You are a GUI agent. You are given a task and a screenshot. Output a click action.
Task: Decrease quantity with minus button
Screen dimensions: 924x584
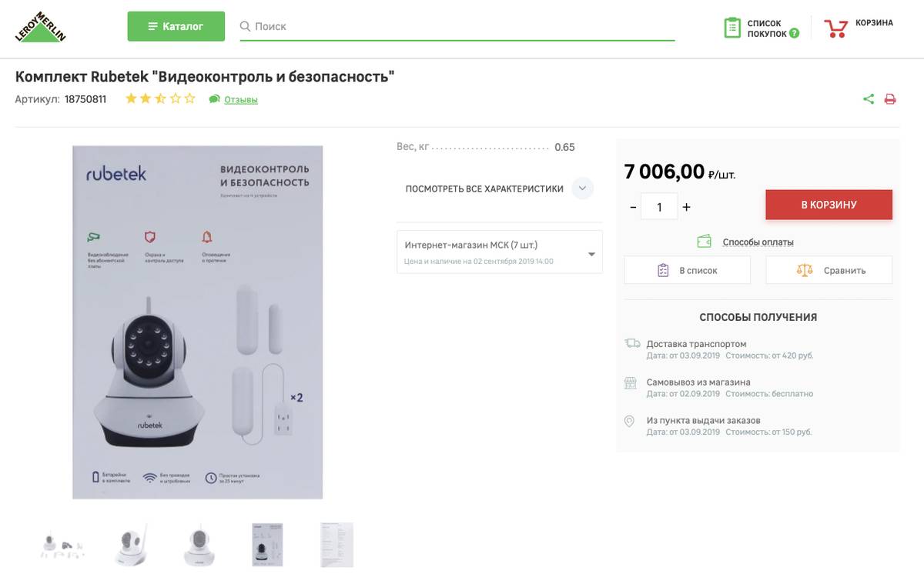coord(633,207)
